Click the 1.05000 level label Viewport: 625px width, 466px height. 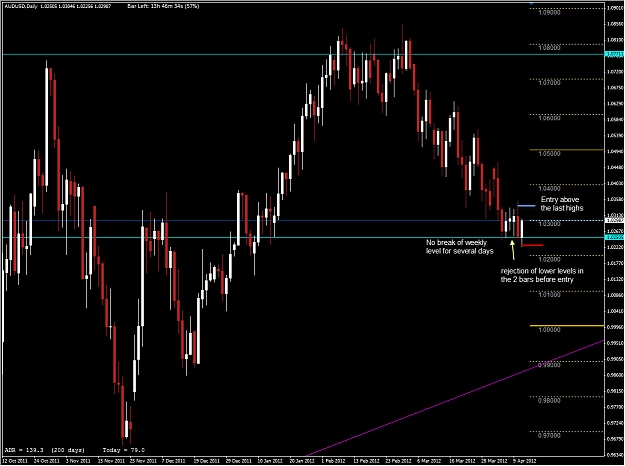[549, 153]
